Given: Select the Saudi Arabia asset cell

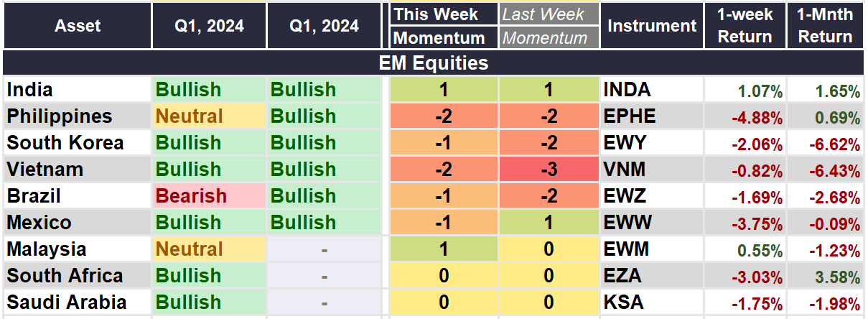Looking at the screenshot, I should pos(77,302).
